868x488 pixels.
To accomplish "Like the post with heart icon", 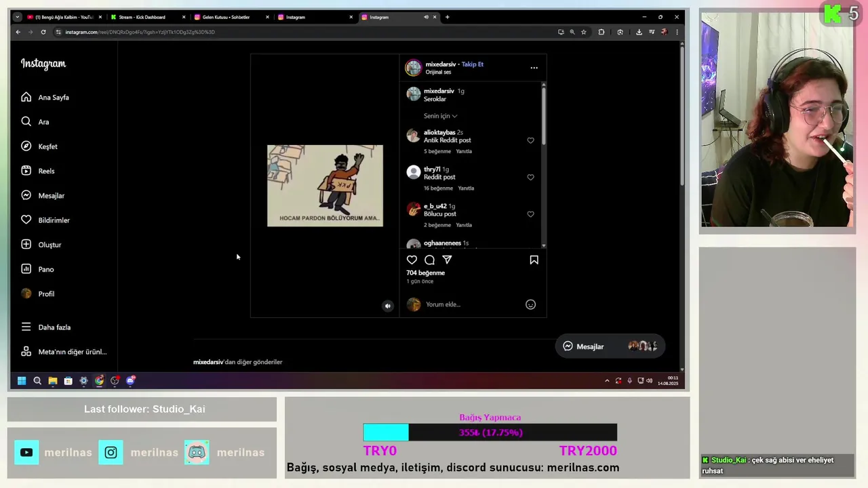I will [x=412, y=260].
